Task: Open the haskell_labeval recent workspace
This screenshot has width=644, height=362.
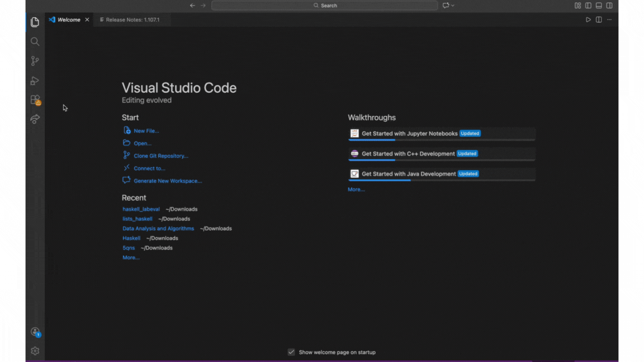Action: 141,208
